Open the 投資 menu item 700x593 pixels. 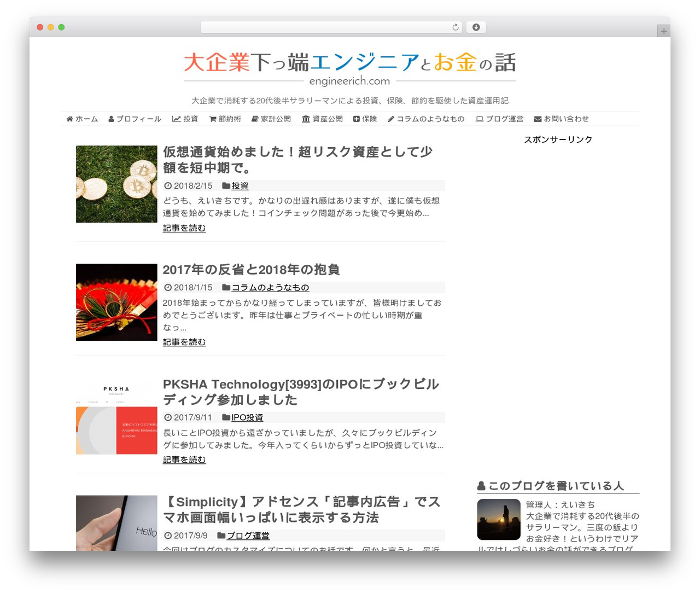185,119
